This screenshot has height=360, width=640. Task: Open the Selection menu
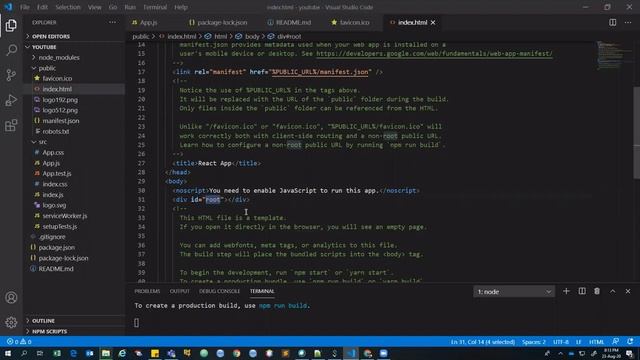coord(68,7)
